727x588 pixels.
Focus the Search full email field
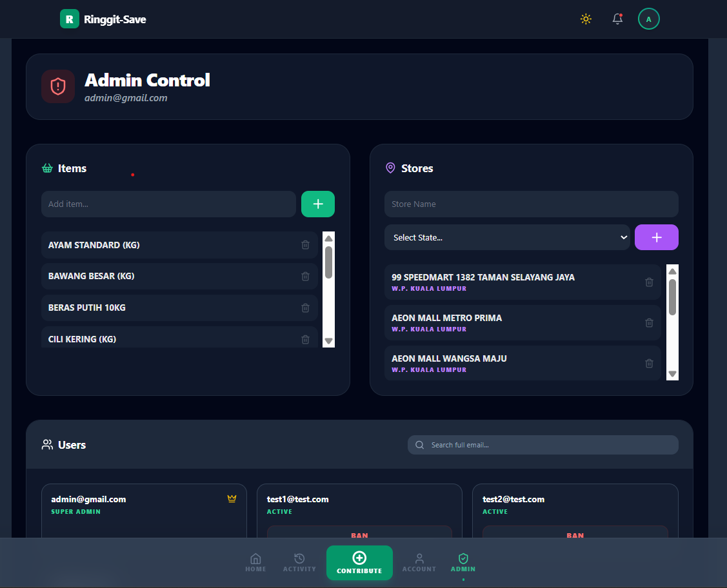(550, 445)
